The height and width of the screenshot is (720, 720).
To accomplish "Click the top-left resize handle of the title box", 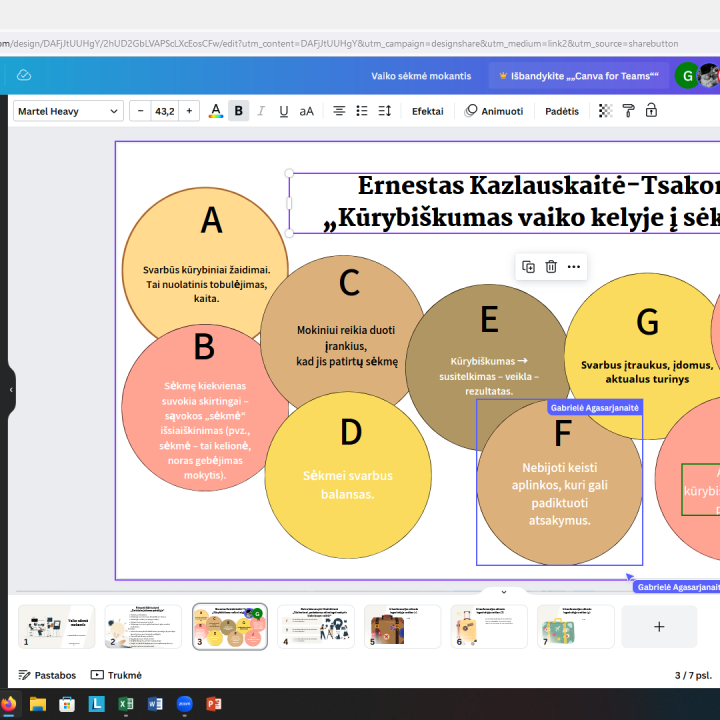I will tap(289, 173).
